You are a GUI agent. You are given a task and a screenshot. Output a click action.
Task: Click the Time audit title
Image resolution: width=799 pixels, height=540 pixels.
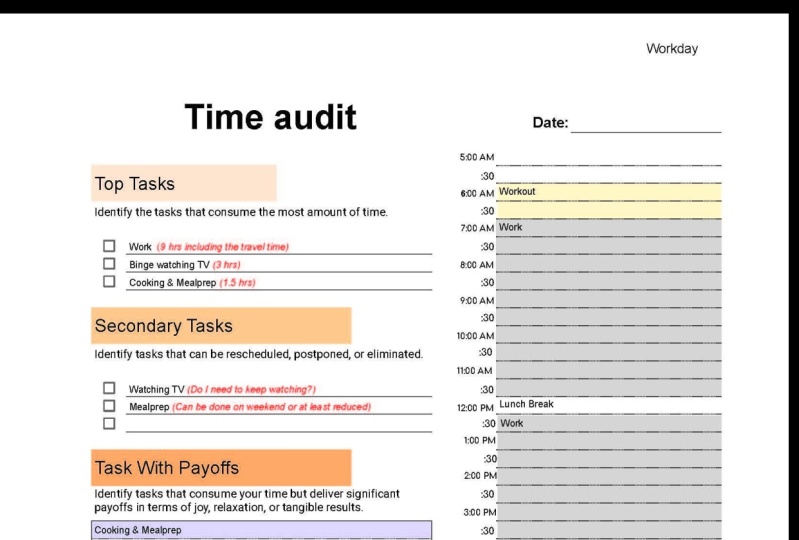tap(270, 117)
